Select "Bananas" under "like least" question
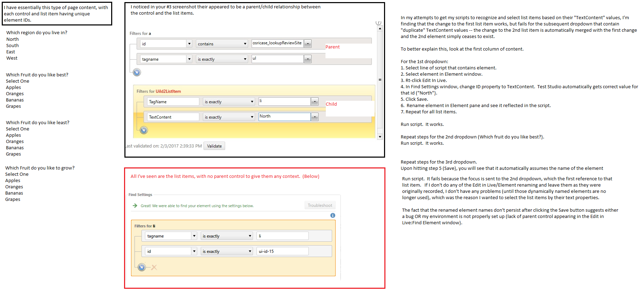Screen dimensions: 644x294 (15, 148)
